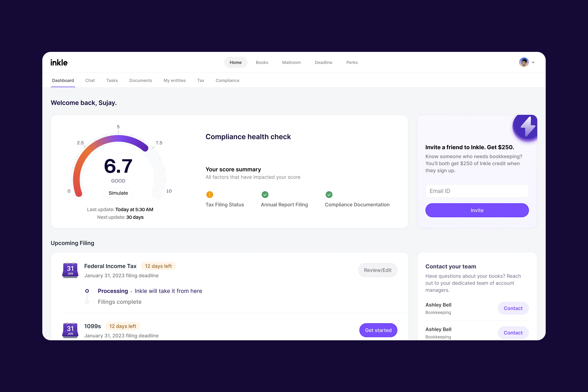Click the user avatar picture

[524, 62]
